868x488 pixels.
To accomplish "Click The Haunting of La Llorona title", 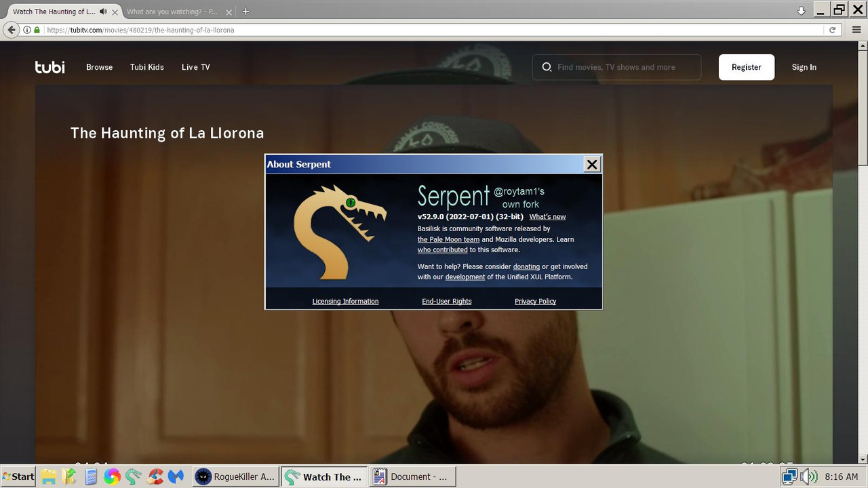I will pos(167,133).
